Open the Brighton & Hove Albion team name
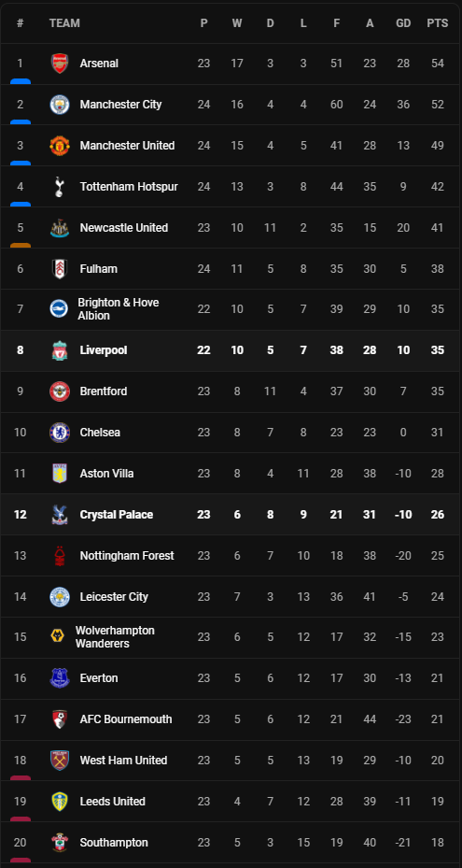This screenshot has height=868, width=462. 119,309
